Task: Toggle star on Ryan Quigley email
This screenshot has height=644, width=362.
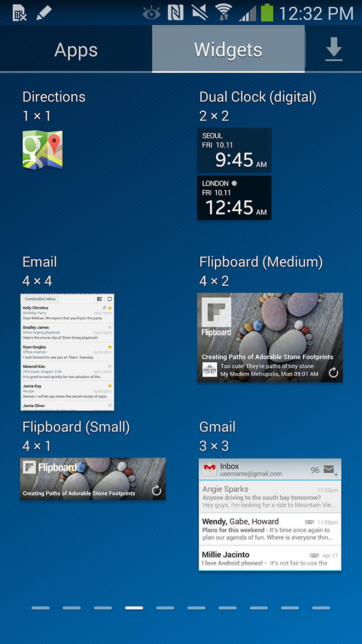Action: pos(109,347)
